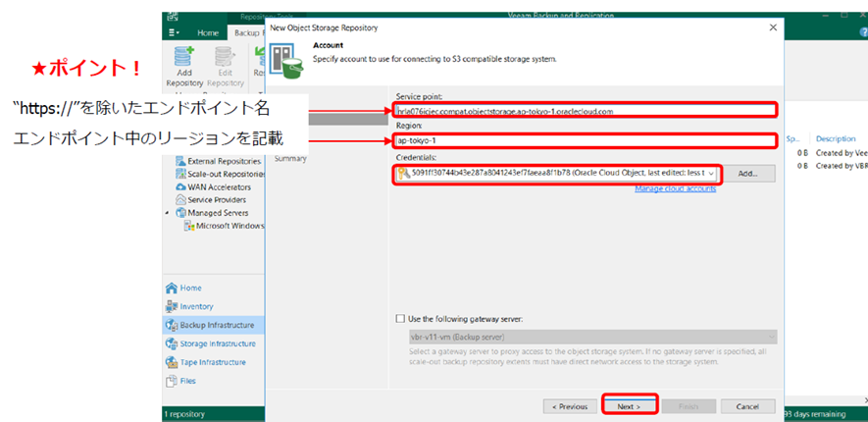Image resolution: width=868 pixels, height=422 pixels.
Task: Open the Manage cloud accounts link
Action: (x=676, y=188)
